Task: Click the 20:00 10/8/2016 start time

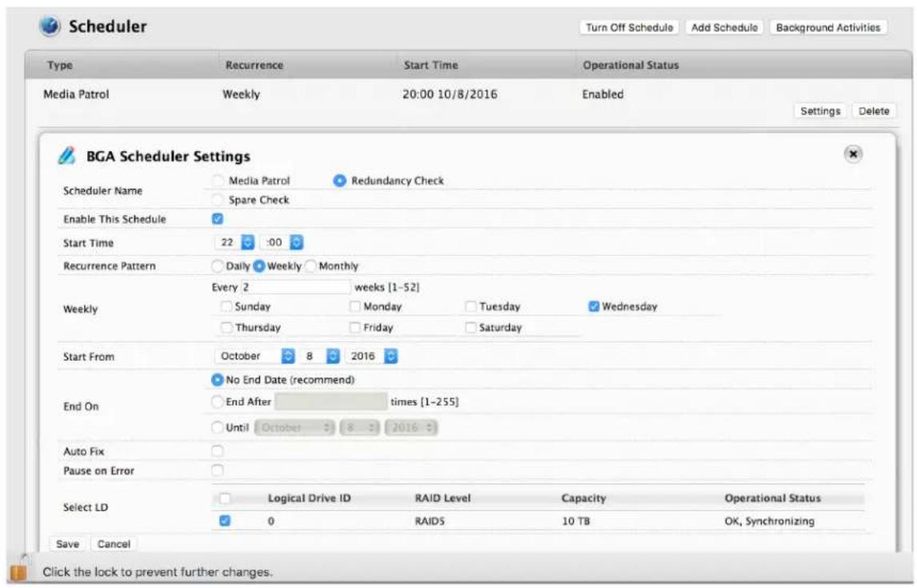Action: (450, 94)
